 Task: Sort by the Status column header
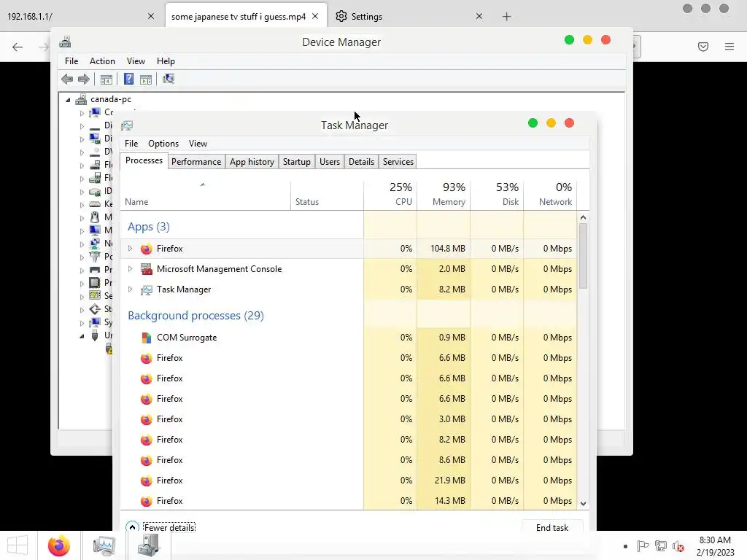[x=327, y=195]
